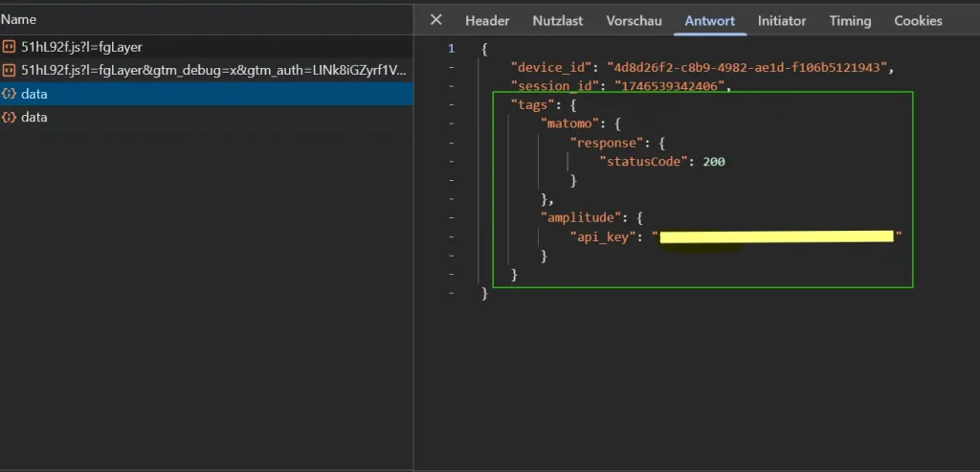Viewport: 980px width, 472px height.
Task: Click the device_id value string
Action: 746,68
